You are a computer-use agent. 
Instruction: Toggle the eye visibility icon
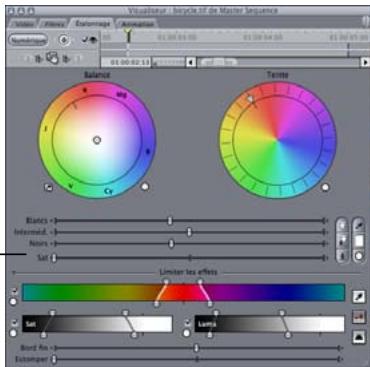coord(93,40)
